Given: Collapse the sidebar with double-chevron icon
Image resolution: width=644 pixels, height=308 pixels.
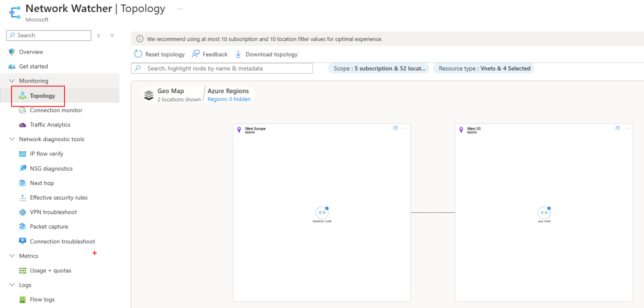Looking at the screenshot, I should coord(112,35).
